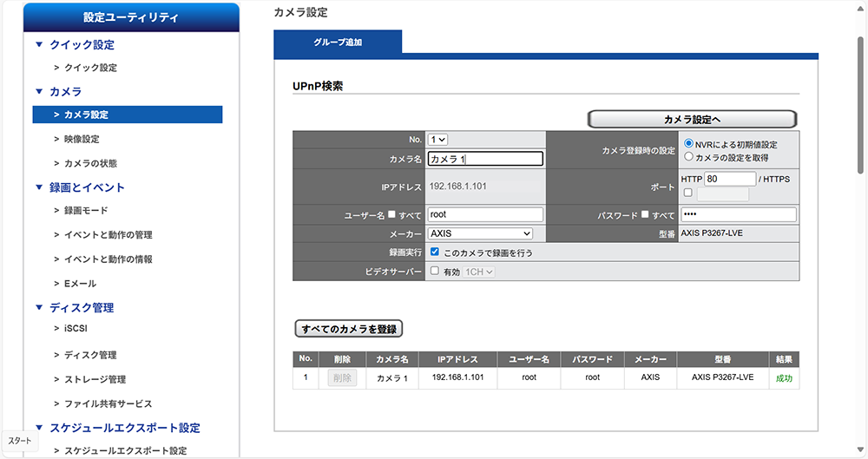
Task: Focus the ユーザー名 field containing root
Action: (485, 214)
